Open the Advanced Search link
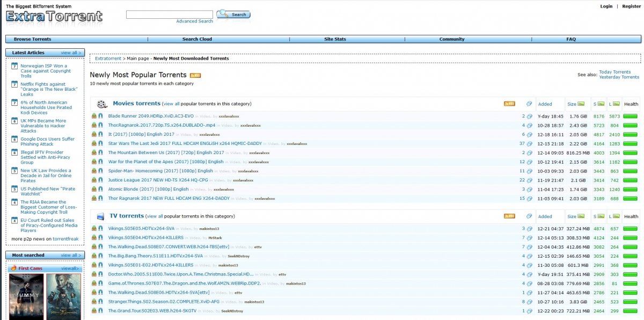Image resolution: width=644 pixels, height=320 pixels. tap(195, 21)
